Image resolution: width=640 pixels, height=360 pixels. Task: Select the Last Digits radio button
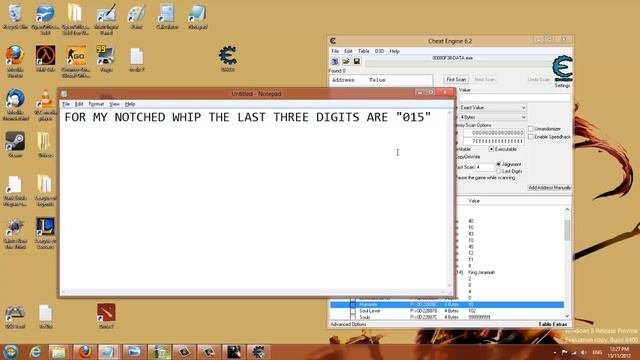tap(498, 171)
